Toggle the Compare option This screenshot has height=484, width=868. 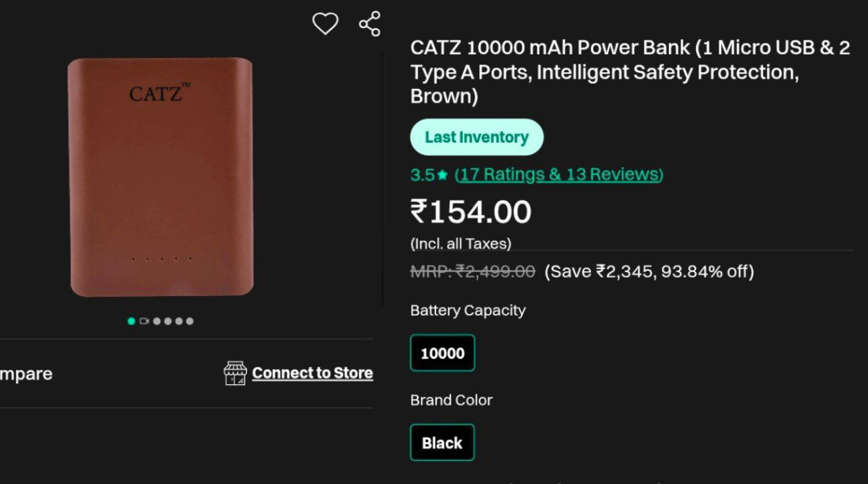coord(26,374)
